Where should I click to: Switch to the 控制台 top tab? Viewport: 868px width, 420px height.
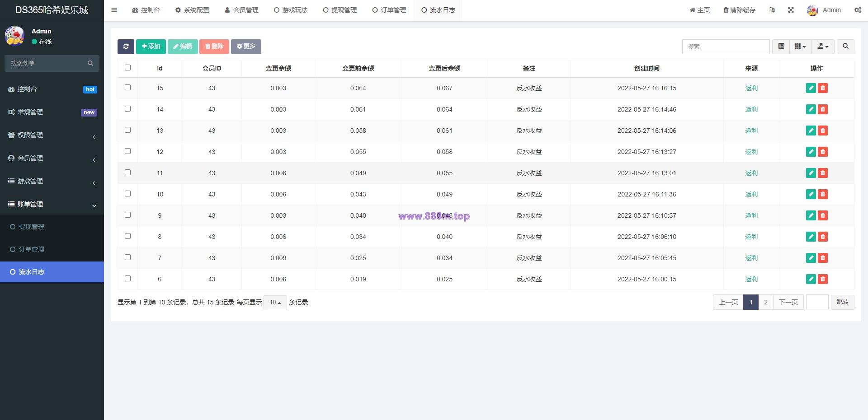pos(146,10)
